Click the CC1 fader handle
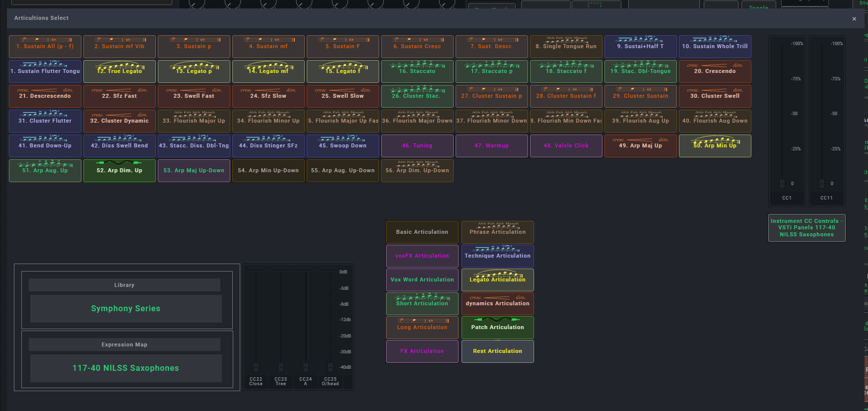Image resolution: width=868 pixels, height=411 pixels. tap(782, 184)
